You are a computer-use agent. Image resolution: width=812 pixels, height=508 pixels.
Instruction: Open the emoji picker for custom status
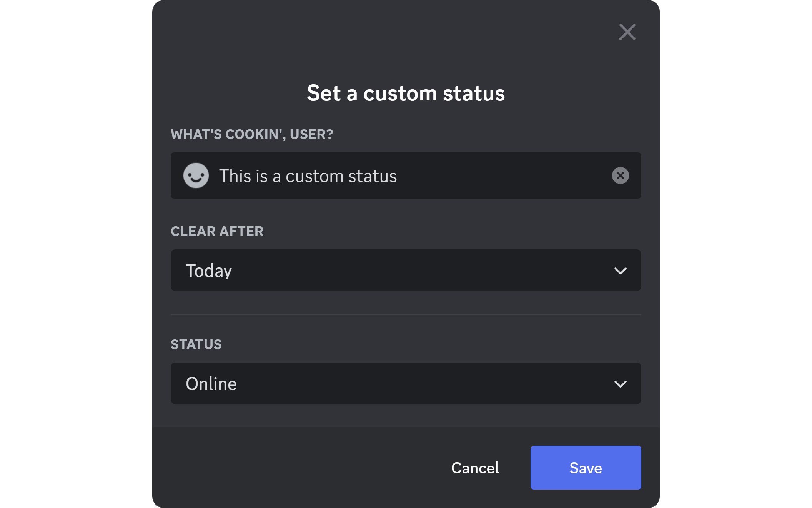[x=196, y=176]
